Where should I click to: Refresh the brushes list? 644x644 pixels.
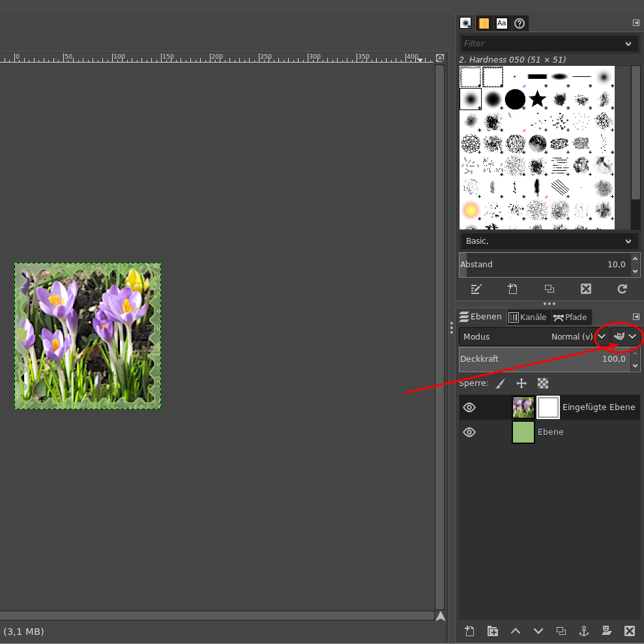[x=622, y=289]
